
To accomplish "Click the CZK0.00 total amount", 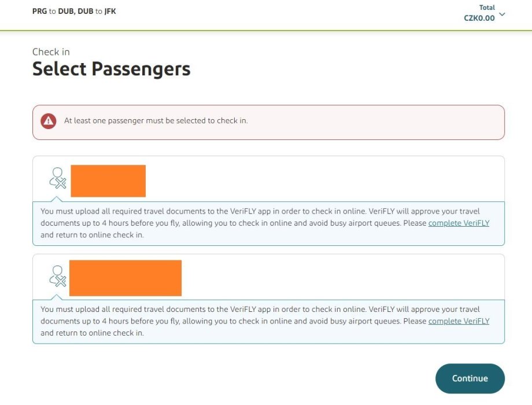I will (x=479, y=18).
